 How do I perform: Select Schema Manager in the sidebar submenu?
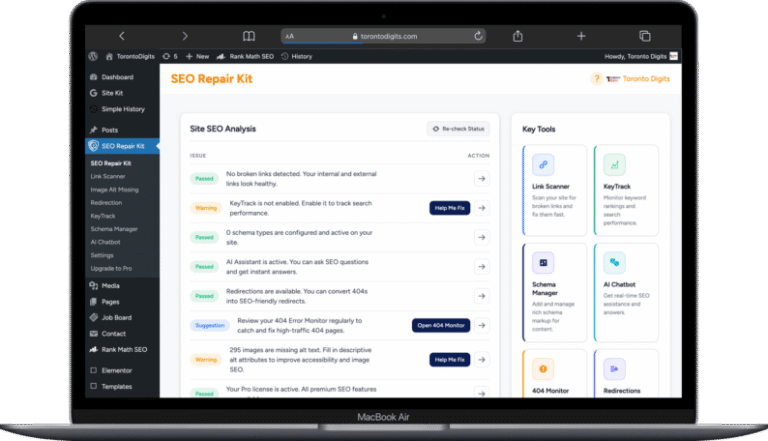(112, 229)
